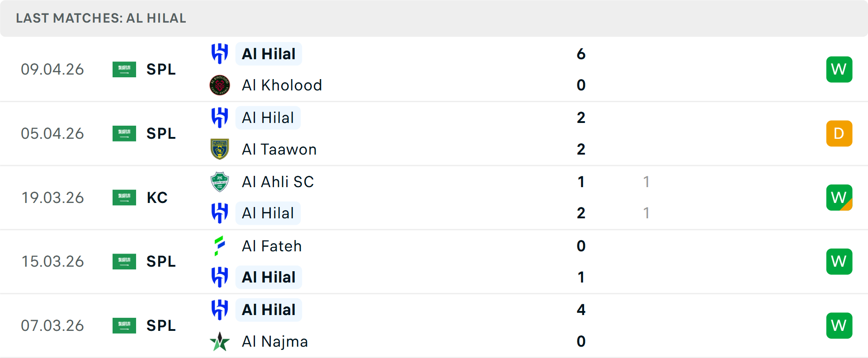868x358 pixels.
Task: Select the highlighted Al Hilal name in the top match
Action: (x=269, y=53)
